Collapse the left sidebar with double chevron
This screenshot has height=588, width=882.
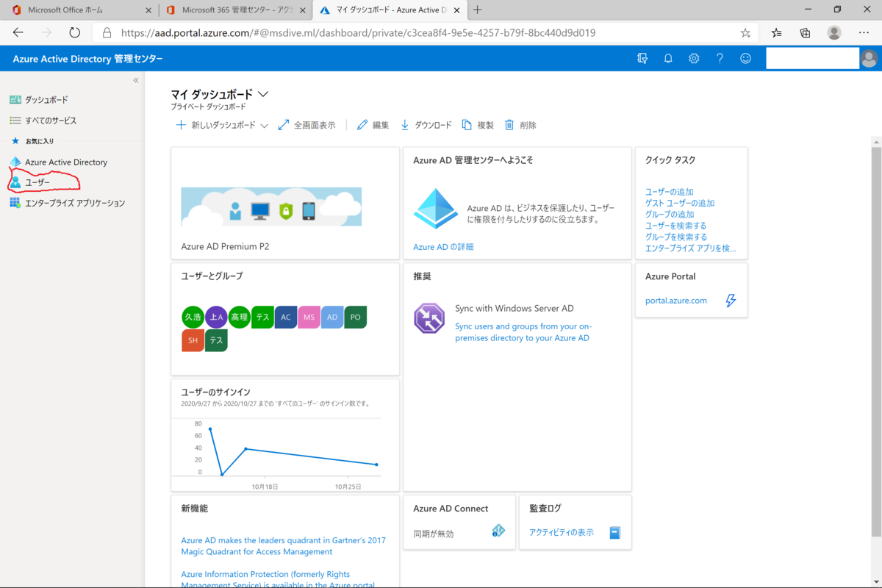(136, 80)
